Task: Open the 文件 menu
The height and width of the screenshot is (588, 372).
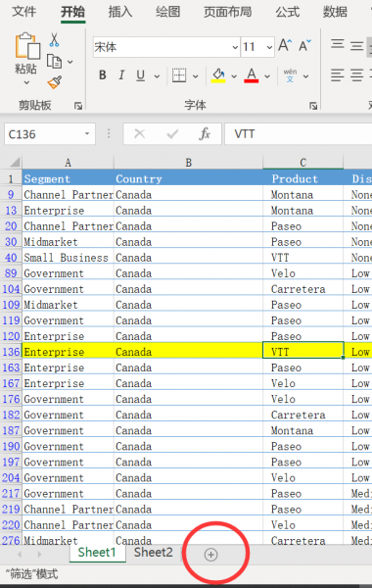Action: (23, 12)
